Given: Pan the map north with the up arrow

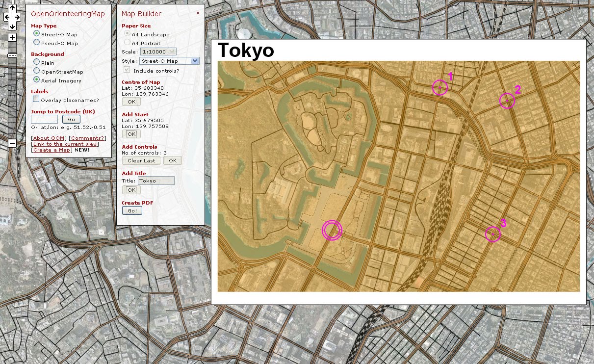Looking at the screenshot, I should (x=12, y=8).
